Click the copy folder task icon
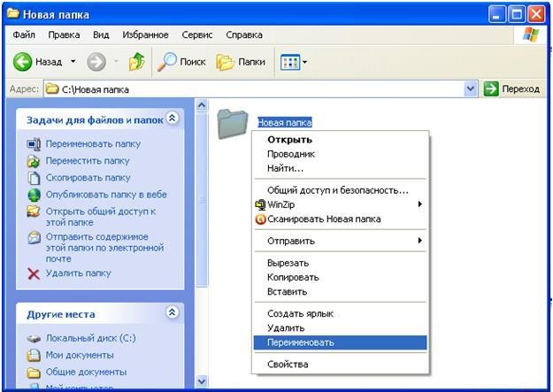The width and height of the screenshot is (553, 392). point(34,178)
